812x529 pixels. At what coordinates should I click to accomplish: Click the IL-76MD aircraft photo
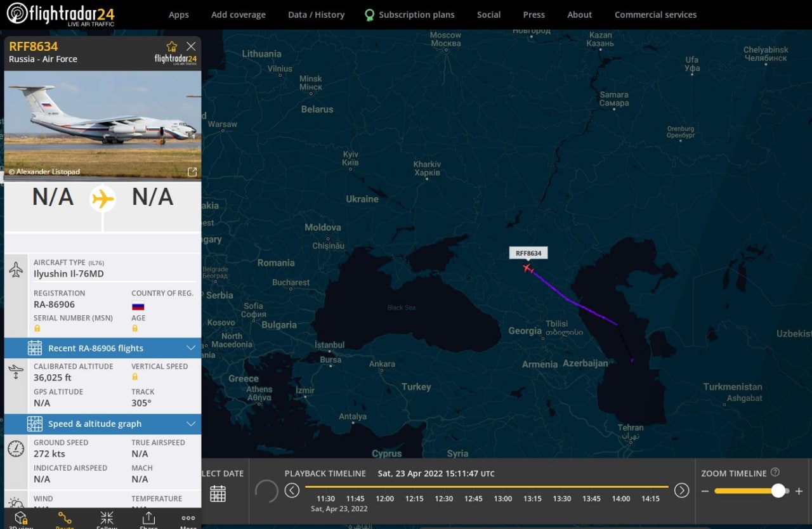point(103,125)
